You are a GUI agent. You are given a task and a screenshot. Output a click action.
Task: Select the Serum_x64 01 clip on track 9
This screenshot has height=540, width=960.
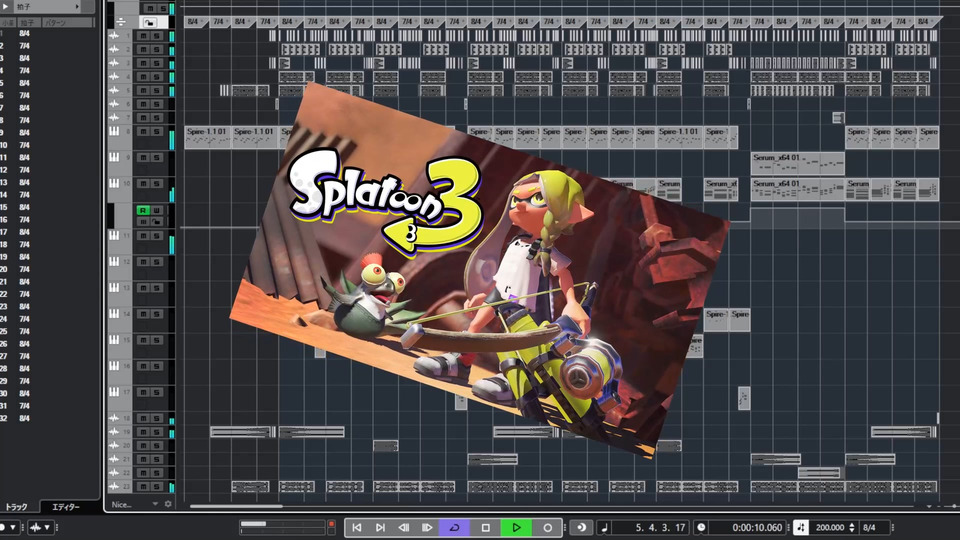[x=797, y=163]
